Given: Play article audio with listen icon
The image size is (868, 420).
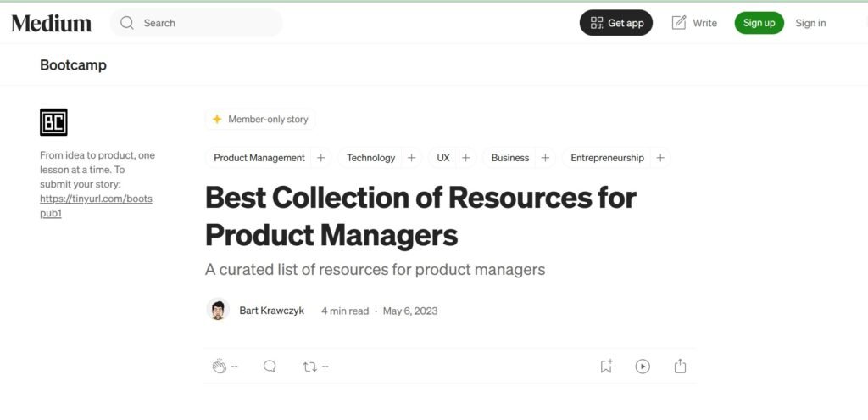Looking at the screenshot, I should [643, 367].
